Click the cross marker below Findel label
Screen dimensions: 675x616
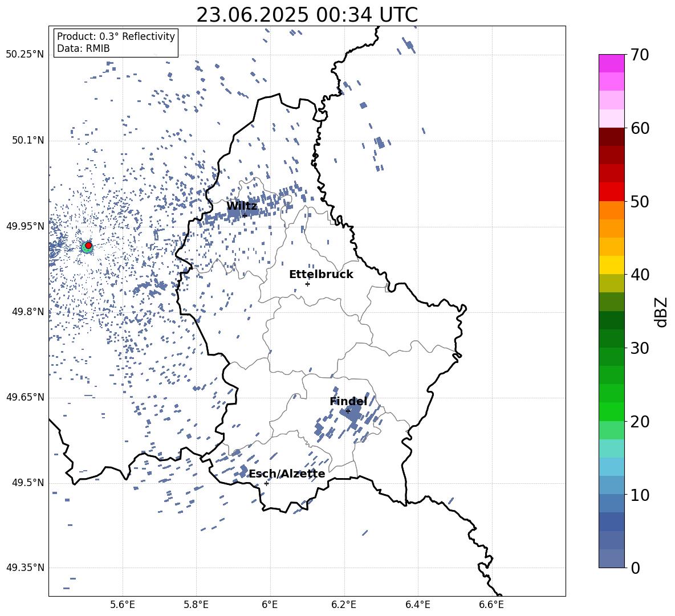(x=348, y=411)
